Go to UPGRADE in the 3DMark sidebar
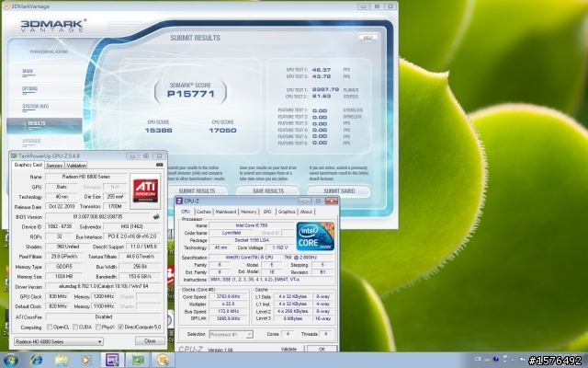The image size is (588, 368). tap(31, 141)
